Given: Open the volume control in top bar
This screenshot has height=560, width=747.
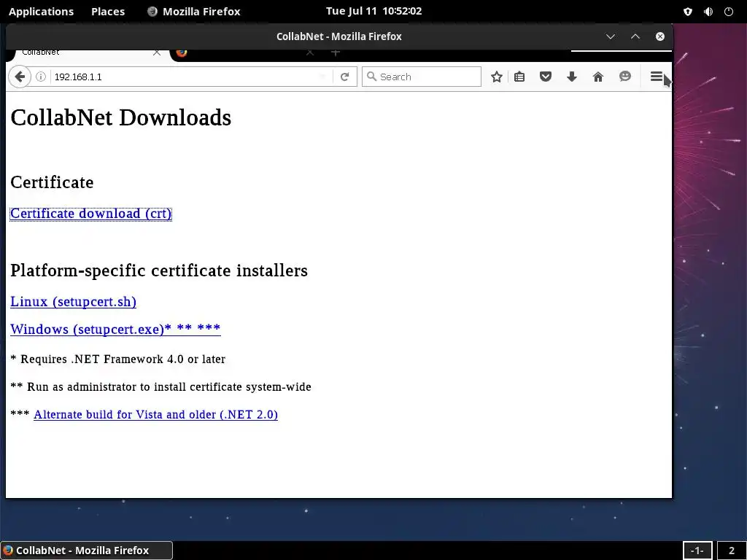Looking at the screenshot, I should pyautogui.click(x=708, y=12).
